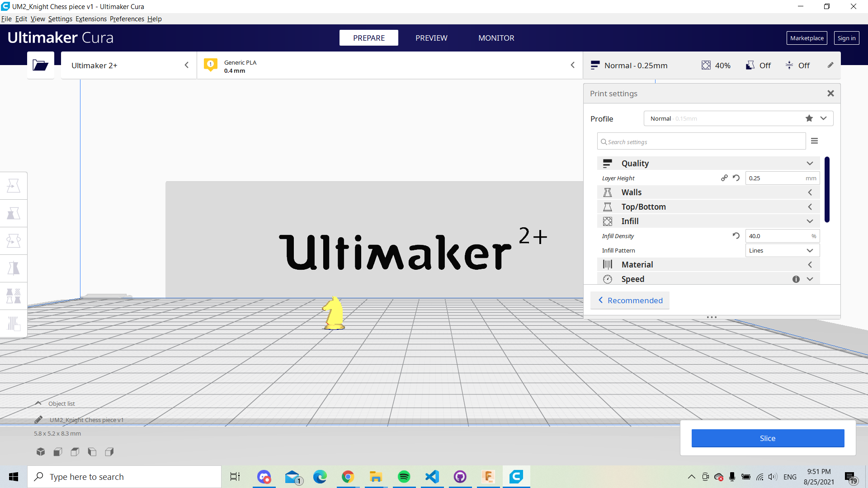Image resolution: width=868 pixels, height=488 pixels.
Task: Switch to top view camera icon
Action: coord(75,451)
